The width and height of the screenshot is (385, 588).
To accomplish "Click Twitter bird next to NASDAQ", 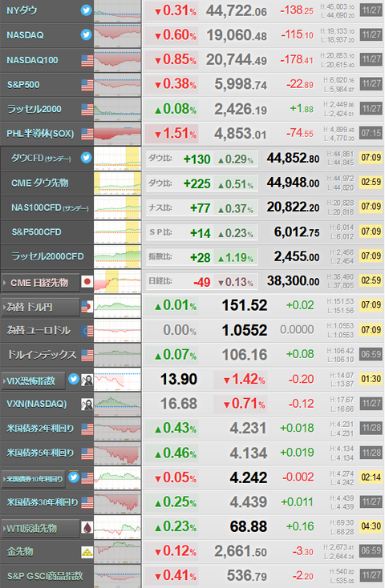I will coord(87,35).
